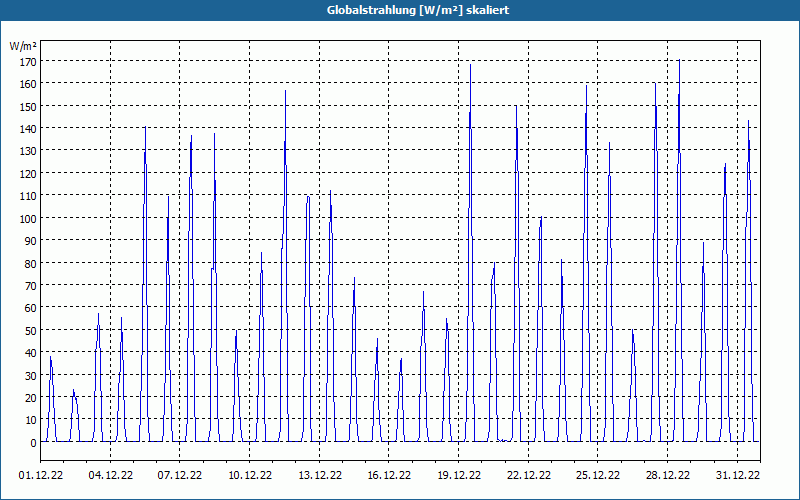Click the Globalstrahlung chart title bar
The width and height of the screenshot is (800, 500).
click(400, 10)
